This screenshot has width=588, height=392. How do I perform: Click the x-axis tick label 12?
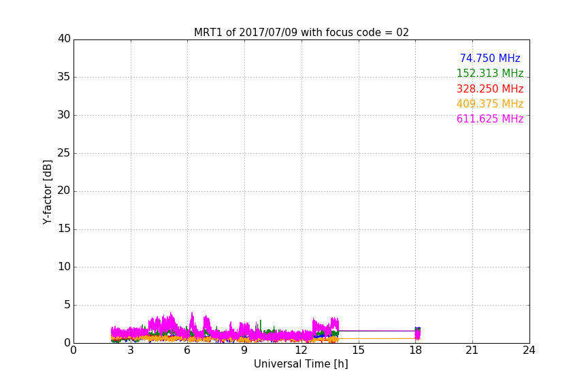pos(301,350)
